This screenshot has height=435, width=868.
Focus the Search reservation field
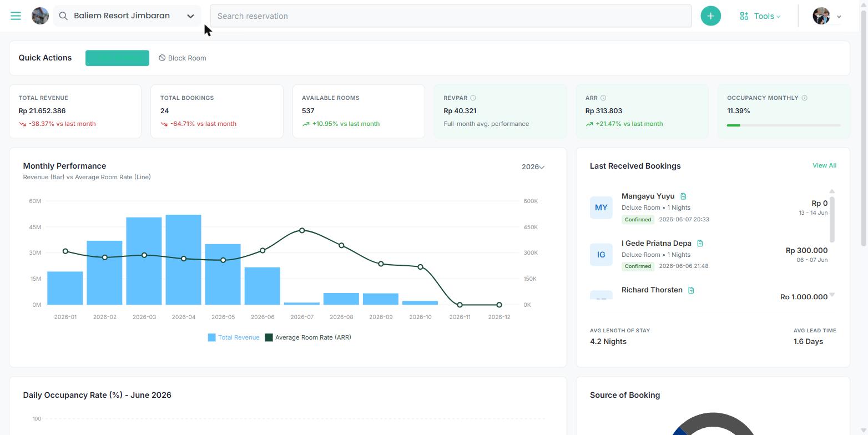[x=451, y=16]
